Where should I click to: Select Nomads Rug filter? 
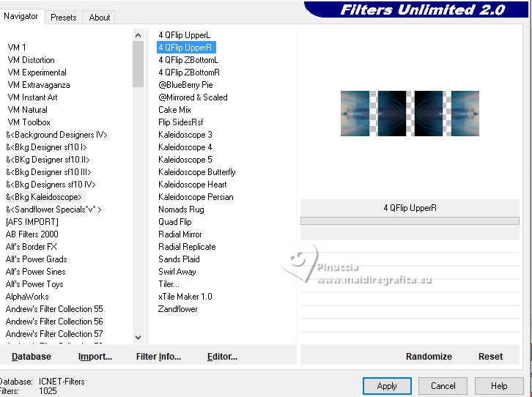(181, 209)
